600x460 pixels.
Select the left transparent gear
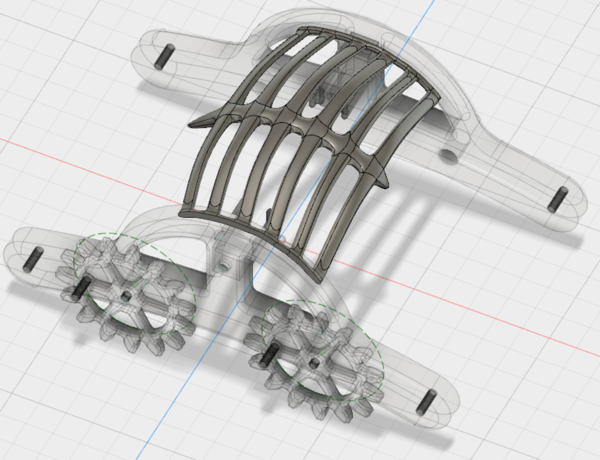click(126, 297)
